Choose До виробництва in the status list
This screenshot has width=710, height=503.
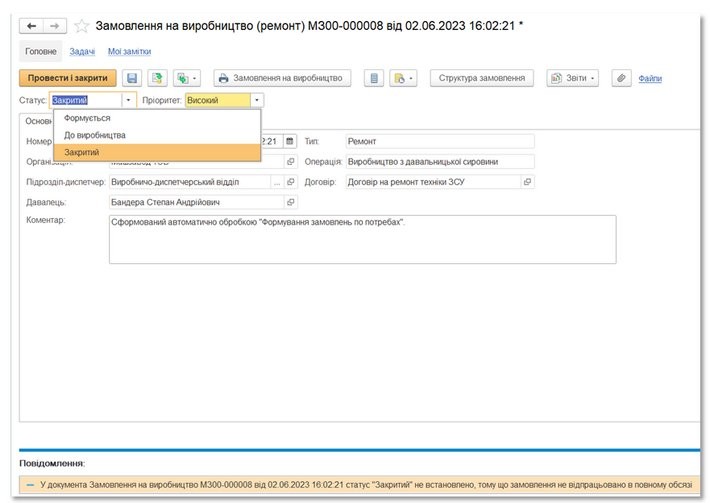click(94, 135)
